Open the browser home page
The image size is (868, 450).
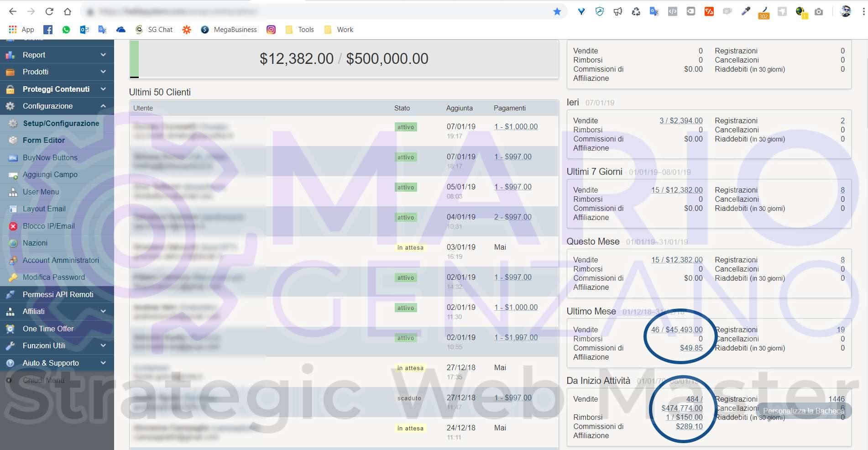tap(68, 11)
